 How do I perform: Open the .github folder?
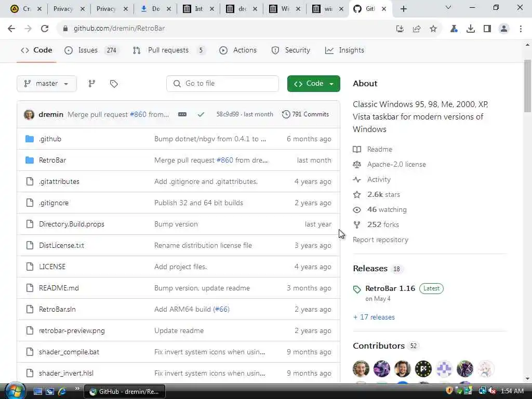pos(50,139)
